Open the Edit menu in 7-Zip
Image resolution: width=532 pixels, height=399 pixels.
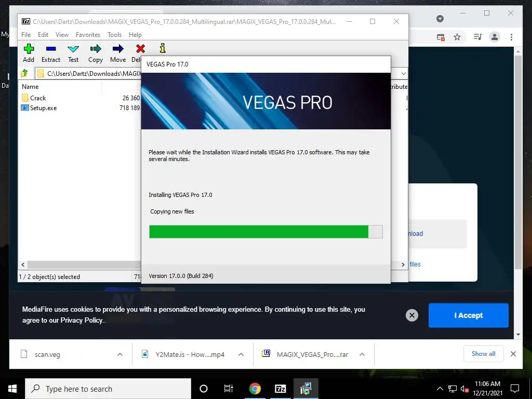(x=43, y=35)
